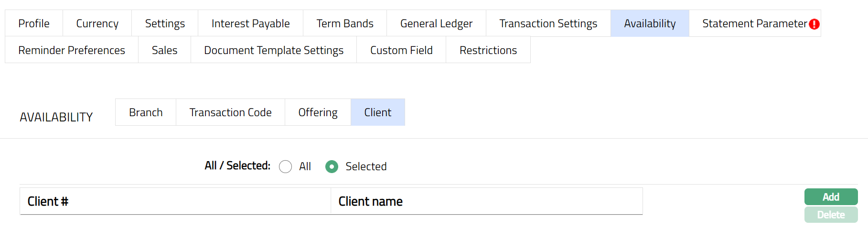The height and width of the screenshot is (229, 868).
Task: Click the Client # column header
Action: pyautogui.click(x=48, y=201)
